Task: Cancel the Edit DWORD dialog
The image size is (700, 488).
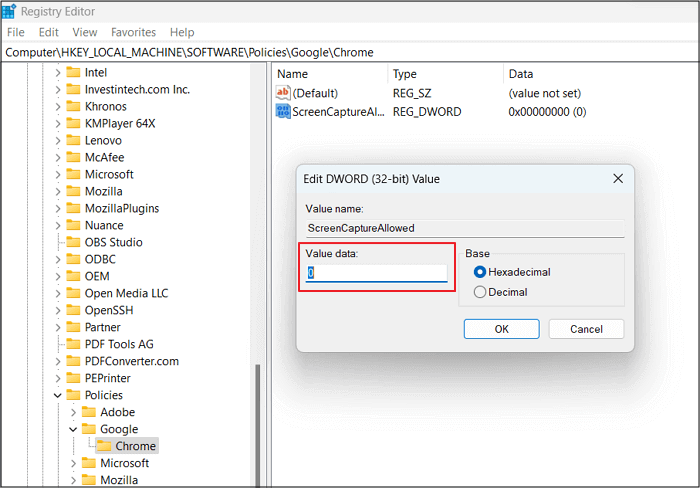Action: [x=586, y=329]
